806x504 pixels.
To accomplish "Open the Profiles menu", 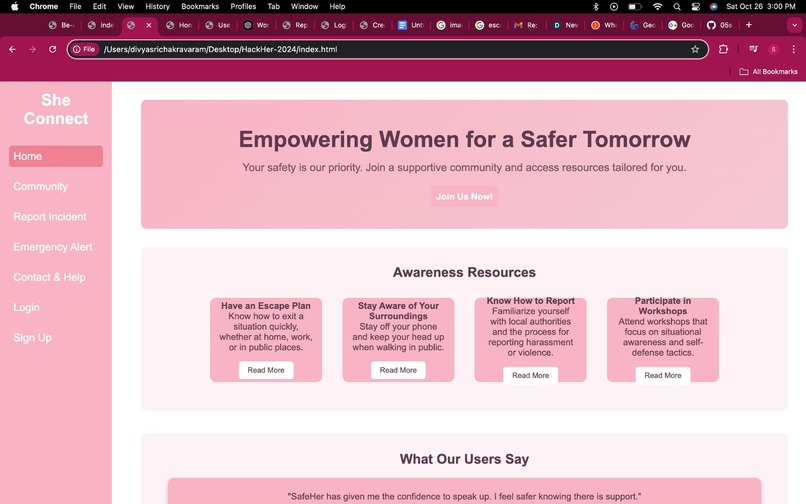I will [243, 6].
